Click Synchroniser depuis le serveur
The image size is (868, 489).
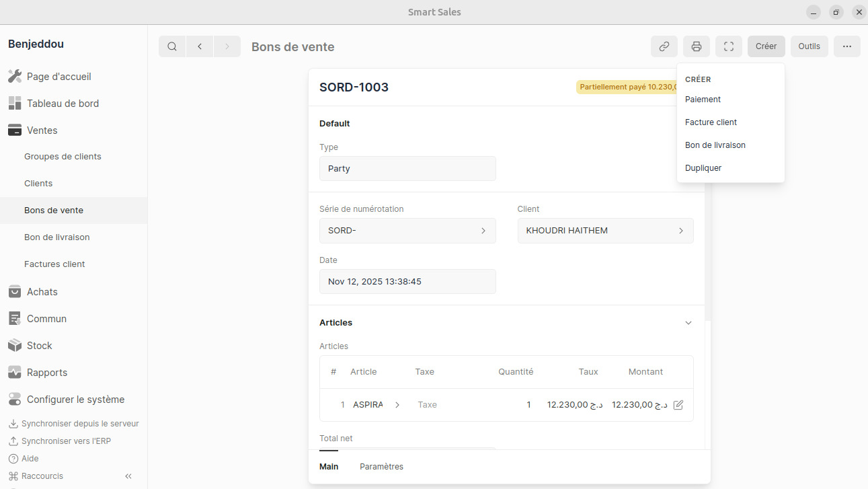79,424
